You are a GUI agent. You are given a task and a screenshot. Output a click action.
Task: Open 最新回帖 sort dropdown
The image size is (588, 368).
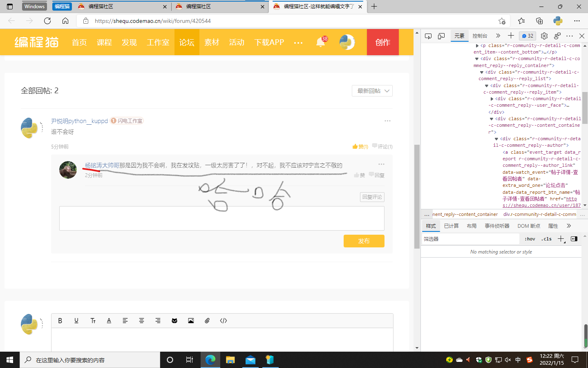point(372,91)
